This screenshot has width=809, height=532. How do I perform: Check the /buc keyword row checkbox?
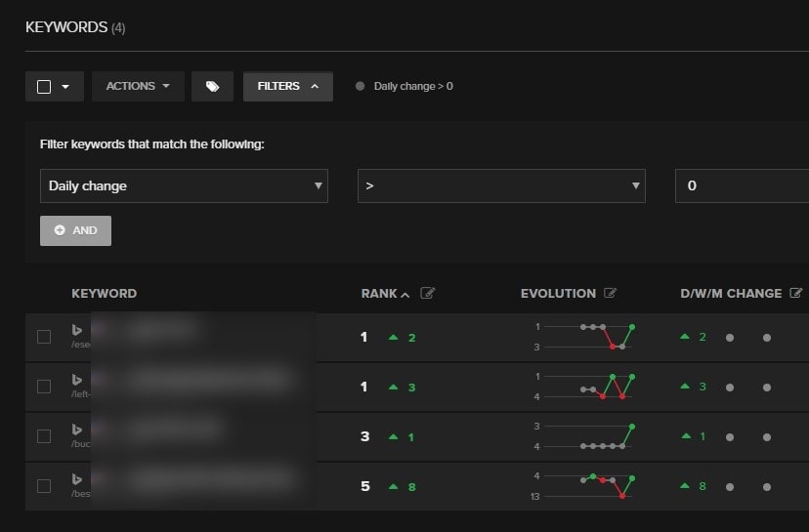click(44, 436)
